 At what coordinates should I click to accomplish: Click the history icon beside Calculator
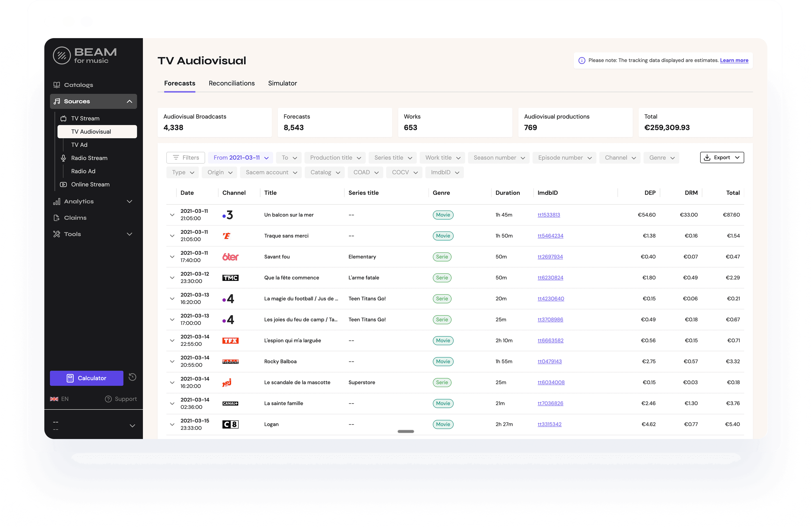132,377
